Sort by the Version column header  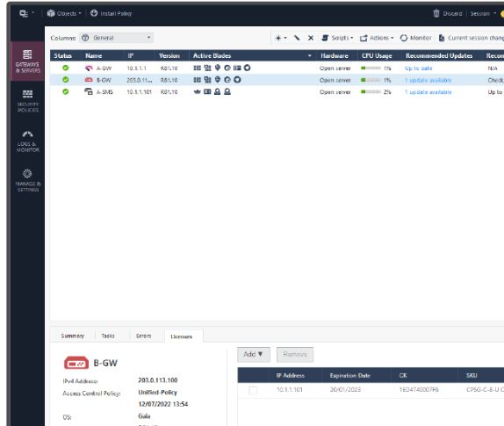(x=169, y=55)
